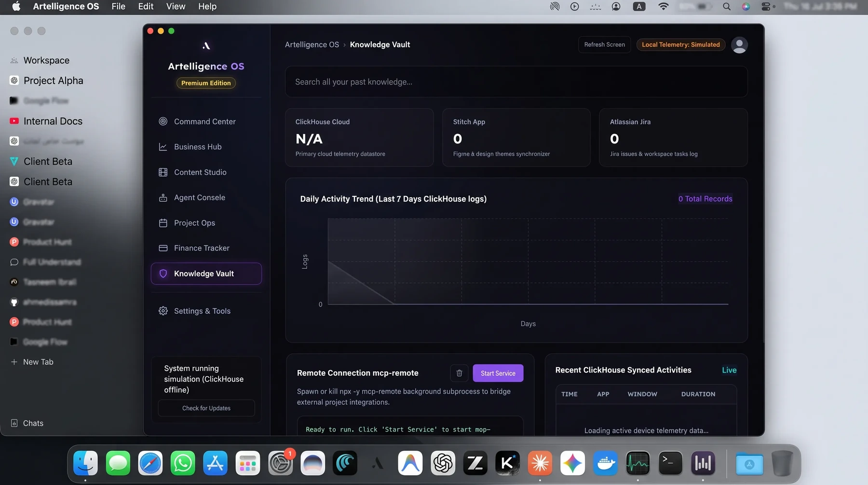Open Chats in the background window

tap(27, 423)
